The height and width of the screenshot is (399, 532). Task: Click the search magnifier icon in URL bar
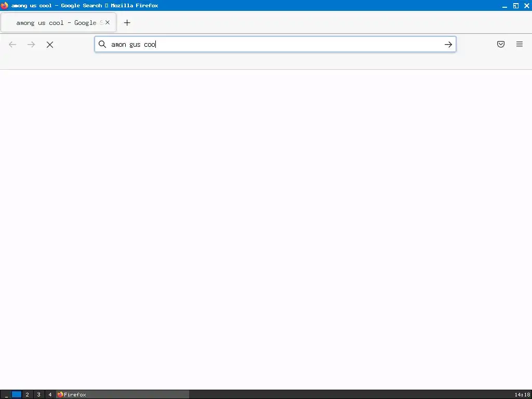click(102, 44)
